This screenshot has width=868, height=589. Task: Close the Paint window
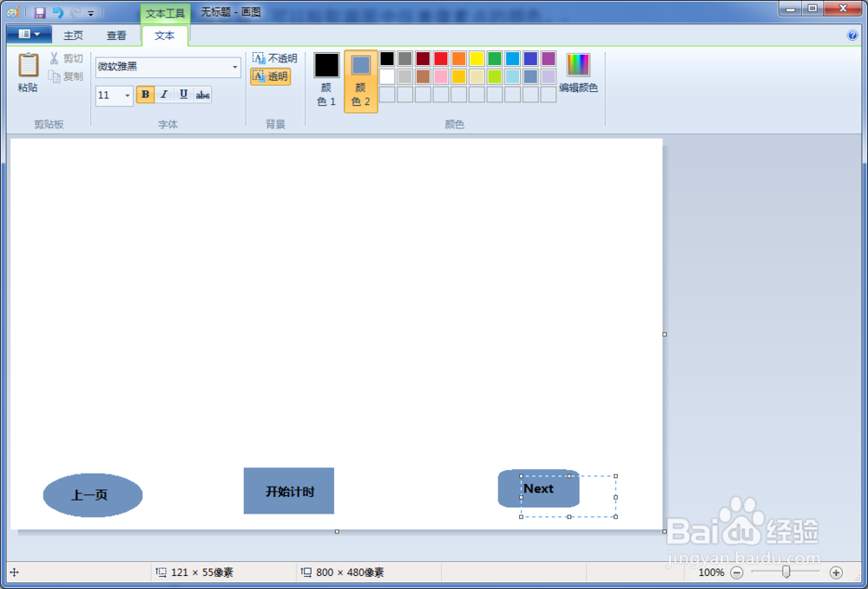(x=843, y=9)
